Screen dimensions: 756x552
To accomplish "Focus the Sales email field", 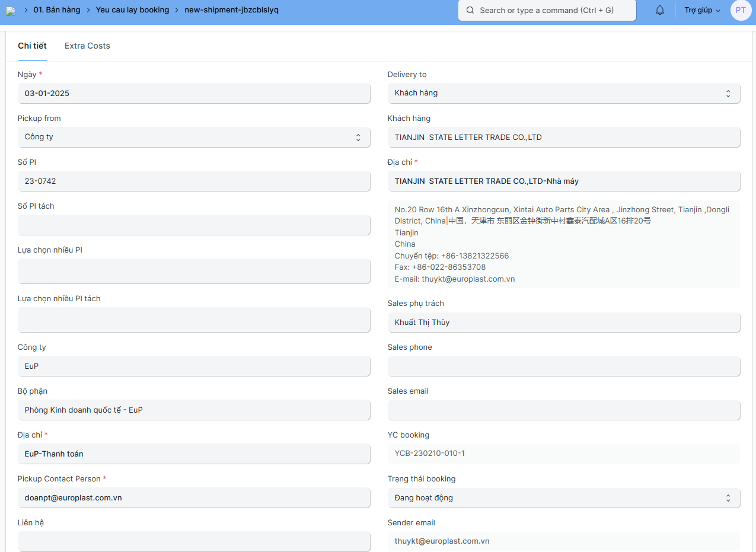I will point(563,410).
